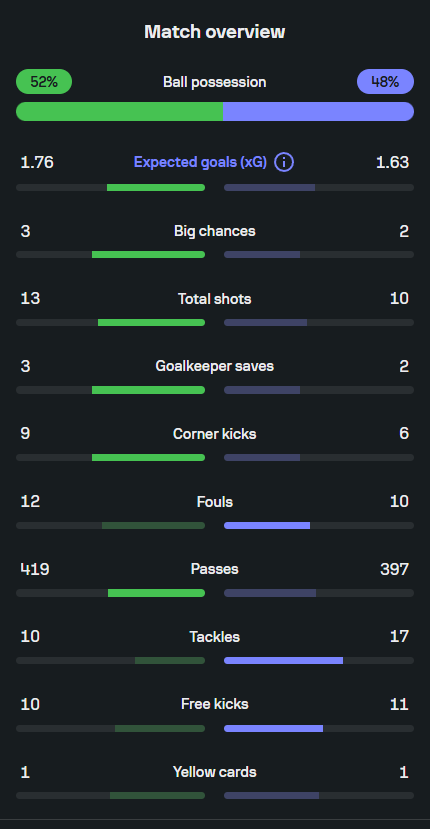Click the green 52% possession badge

coord(44,82)
